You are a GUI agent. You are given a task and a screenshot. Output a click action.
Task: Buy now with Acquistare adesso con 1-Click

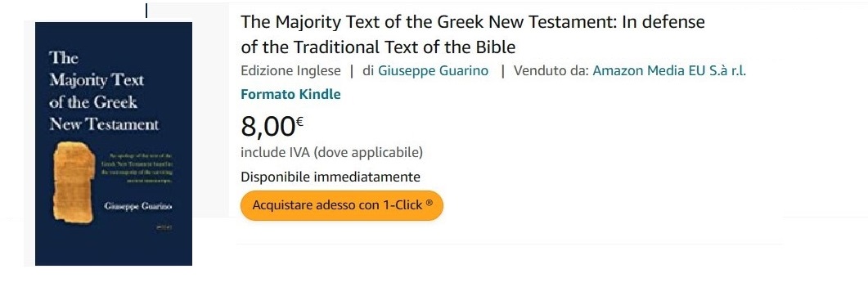pos(342,205)
